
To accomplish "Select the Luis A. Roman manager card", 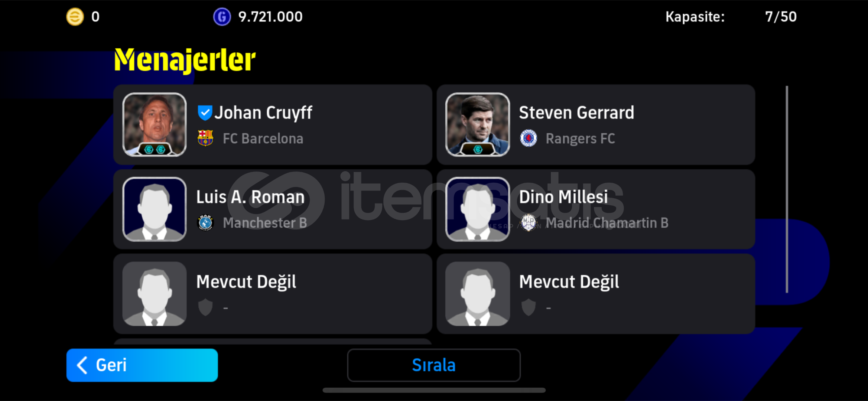I will tap(273, 209).
